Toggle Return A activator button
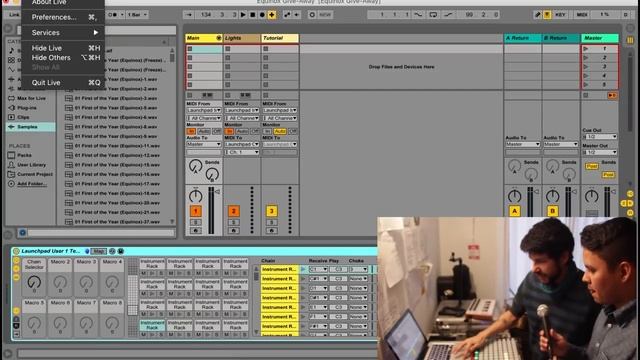This screenshot has width=640, height=360. (x=514, y=211)
